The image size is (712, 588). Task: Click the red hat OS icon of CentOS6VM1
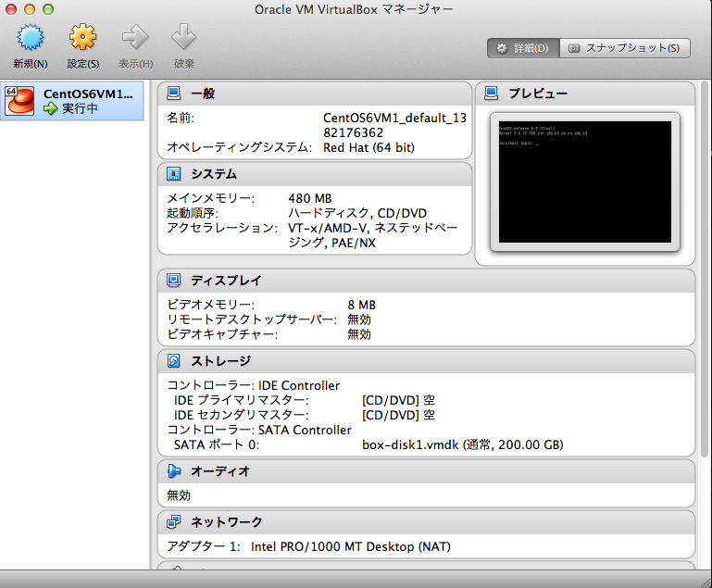click(x=19, y=100)
